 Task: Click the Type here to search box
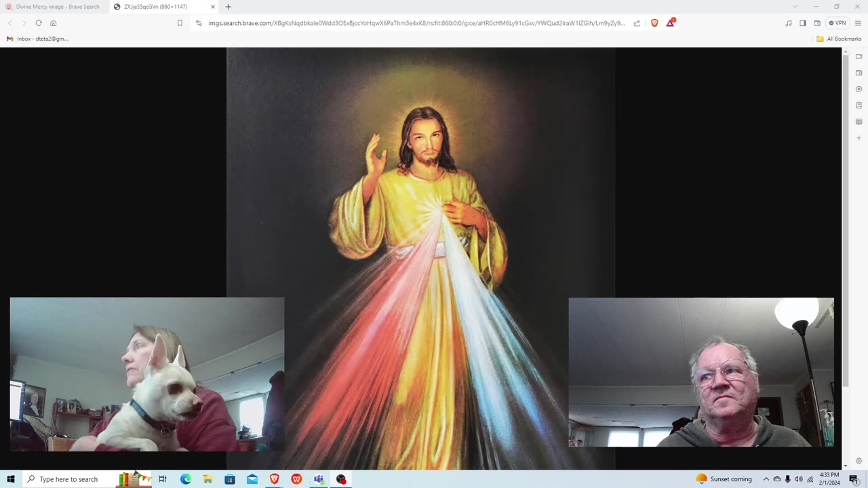coord(88,479)
